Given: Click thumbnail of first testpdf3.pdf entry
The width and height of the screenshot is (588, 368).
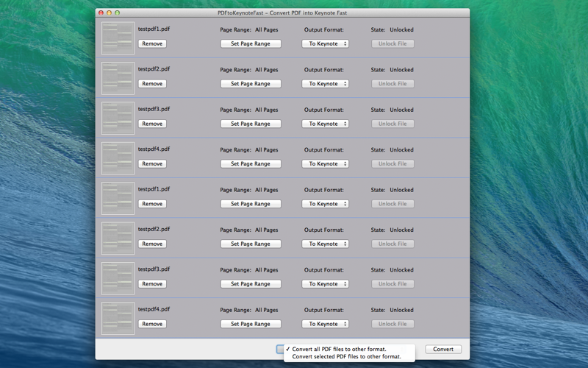Looking at the screenshot, I should 118,118.
